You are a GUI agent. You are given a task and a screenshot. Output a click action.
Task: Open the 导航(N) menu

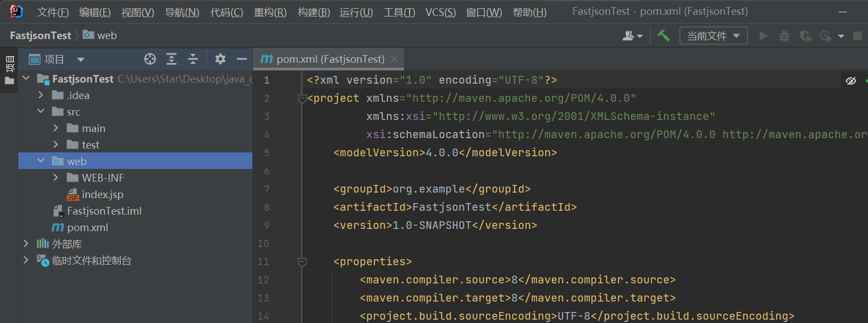(182, 12)
